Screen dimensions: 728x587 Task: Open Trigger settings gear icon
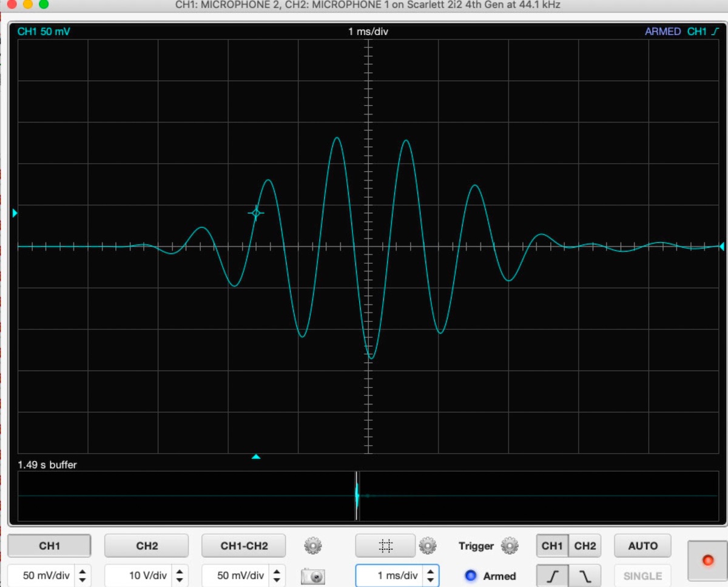tap(510, 546)
